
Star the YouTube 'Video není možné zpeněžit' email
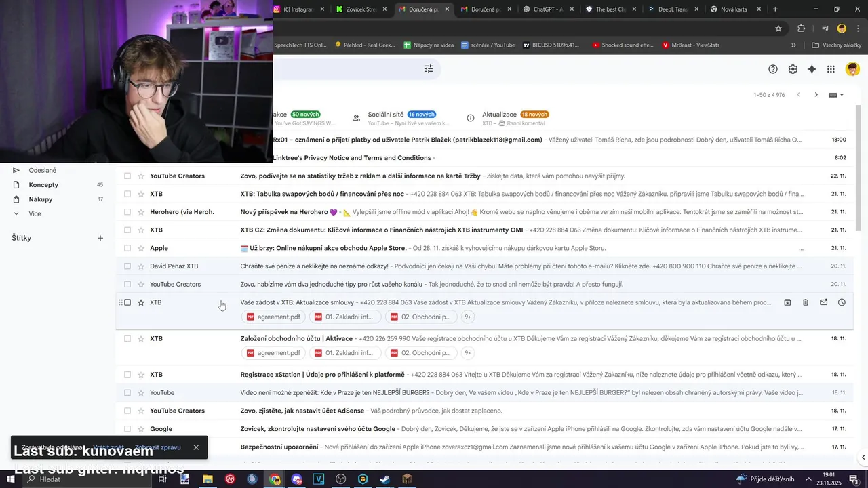click(141, 392)
